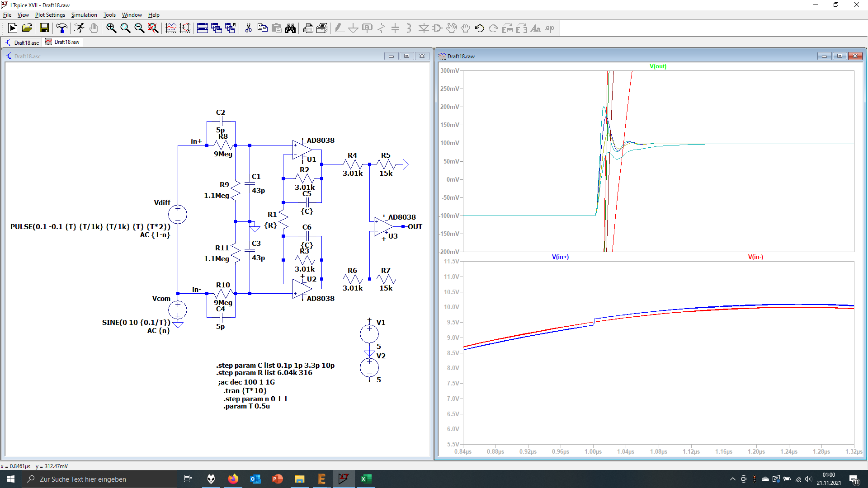Cascade windows with the toolbar icon

coord(217,28)
